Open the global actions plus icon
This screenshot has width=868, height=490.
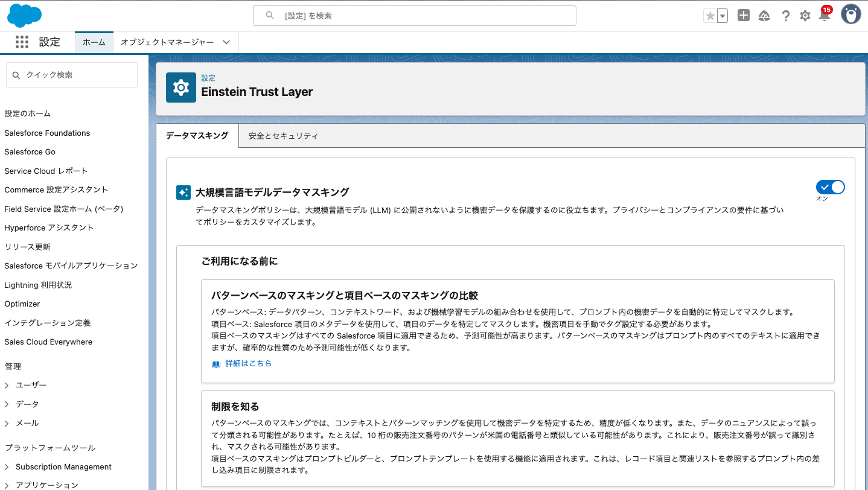(x=744, y=16)
